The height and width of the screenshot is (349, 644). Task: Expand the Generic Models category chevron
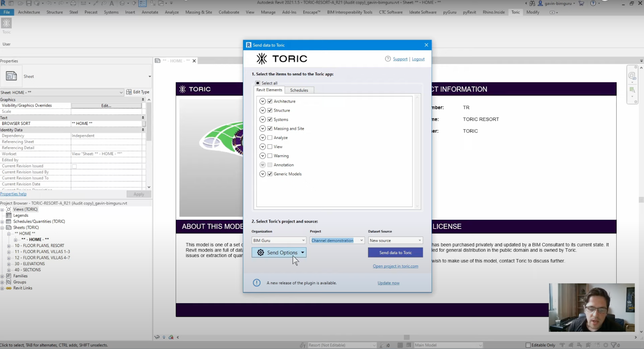[262, 174]
